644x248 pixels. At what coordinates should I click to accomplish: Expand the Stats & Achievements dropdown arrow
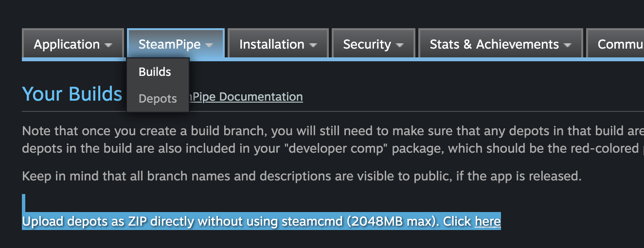click(567, 45)
